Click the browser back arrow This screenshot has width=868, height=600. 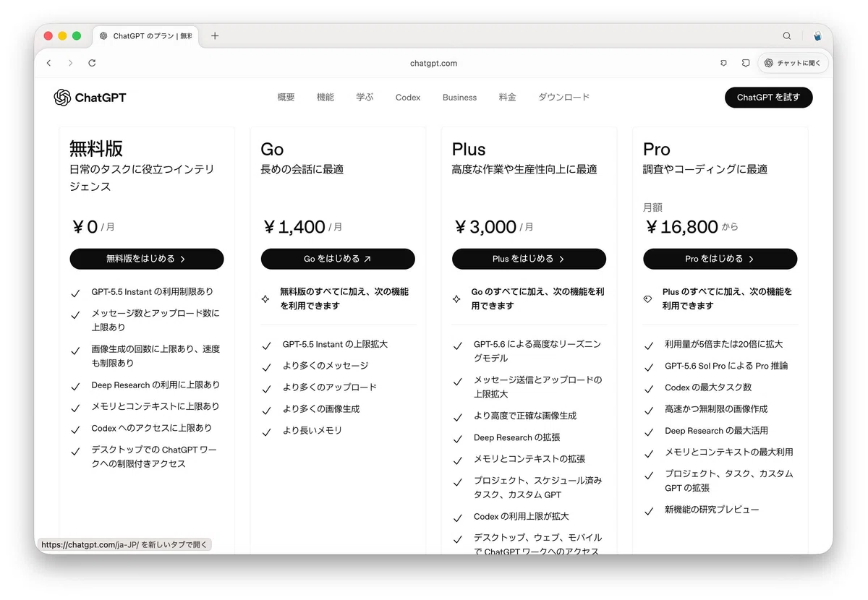pos(49,63)
